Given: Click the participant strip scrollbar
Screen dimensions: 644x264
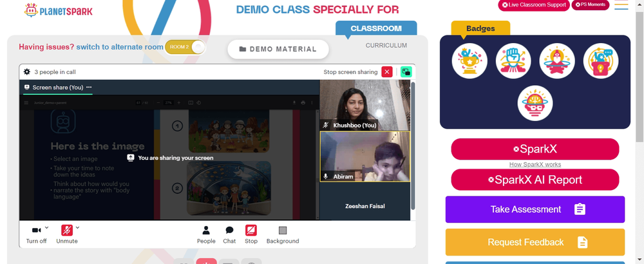Looking at the screenshot, I should [413, 146].
